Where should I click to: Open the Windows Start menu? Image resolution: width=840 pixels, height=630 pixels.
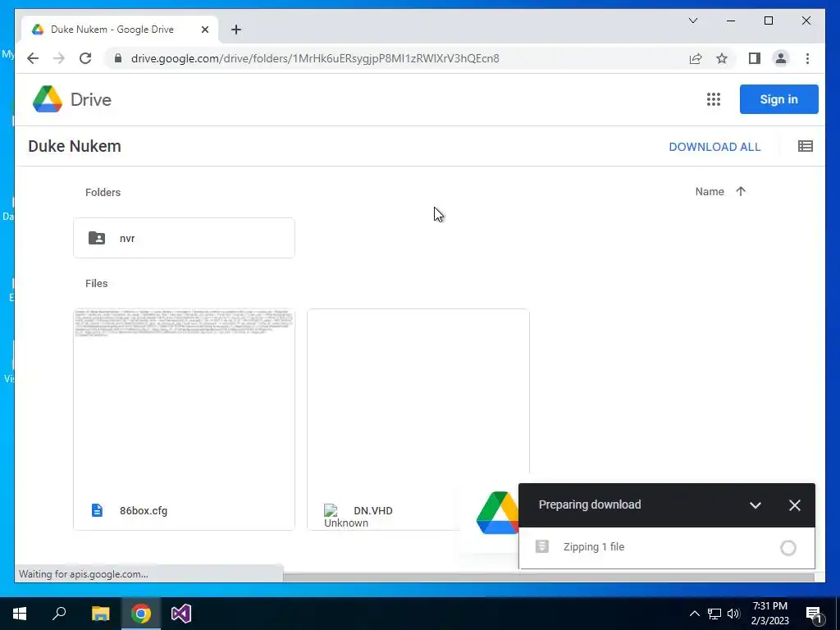coord(20,614)
